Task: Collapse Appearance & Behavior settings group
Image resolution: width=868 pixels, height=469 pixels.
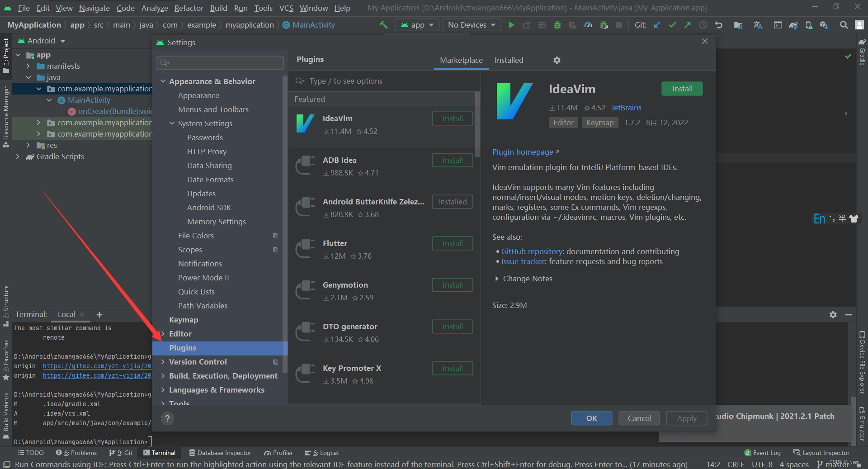Action: tap(163, 81)
